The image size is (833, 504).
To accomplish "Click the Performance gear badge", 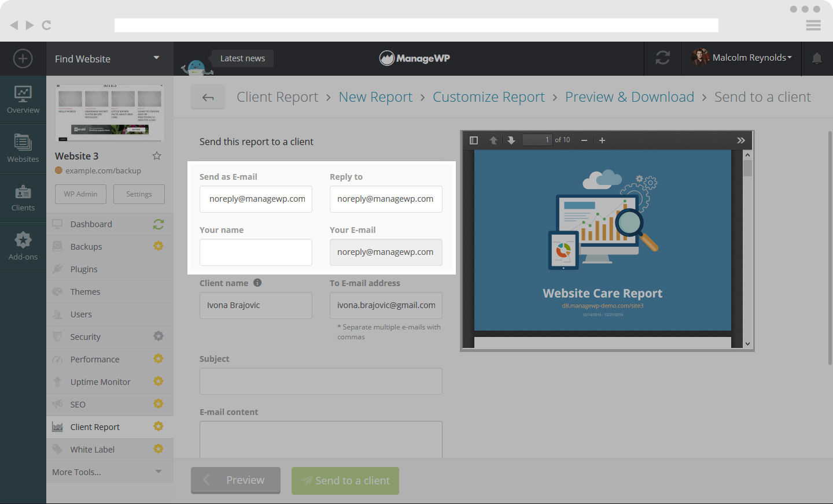I will (159, 359).
